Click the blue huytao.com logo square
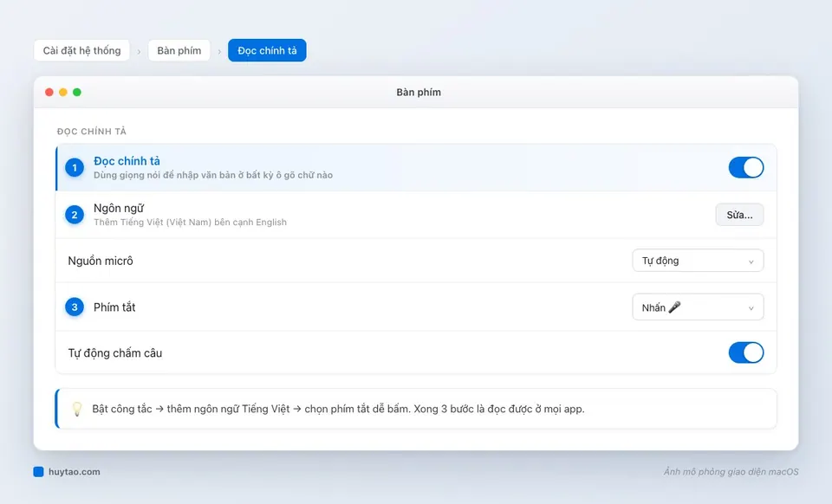 (38, 472)
